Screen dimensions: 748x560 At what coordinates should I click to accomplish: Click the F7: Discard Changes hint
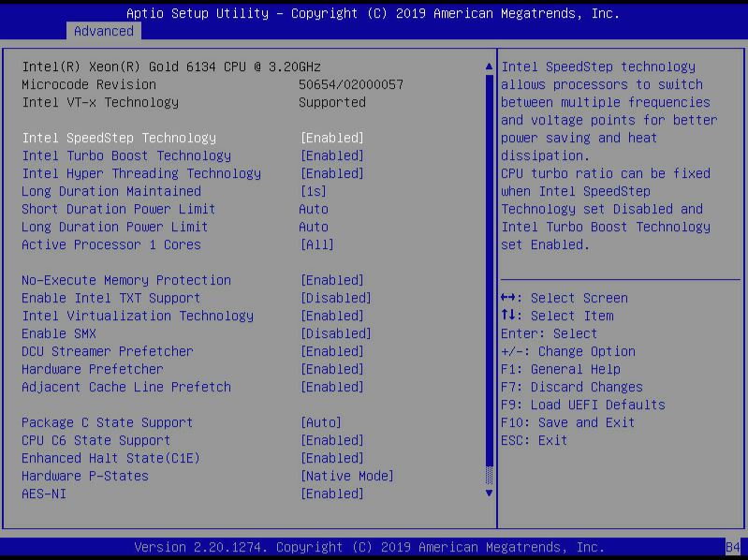[572, 387]
